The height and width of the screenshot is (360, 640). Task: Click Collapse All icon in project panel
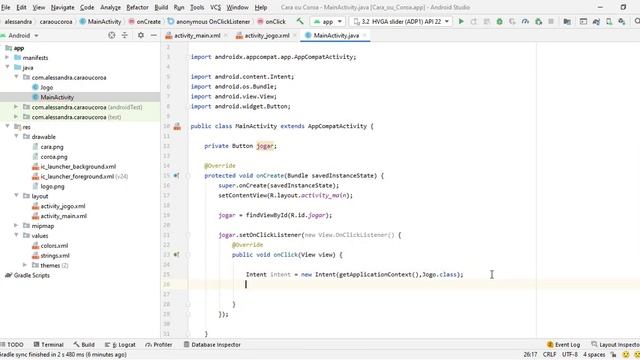pos(124,36)
